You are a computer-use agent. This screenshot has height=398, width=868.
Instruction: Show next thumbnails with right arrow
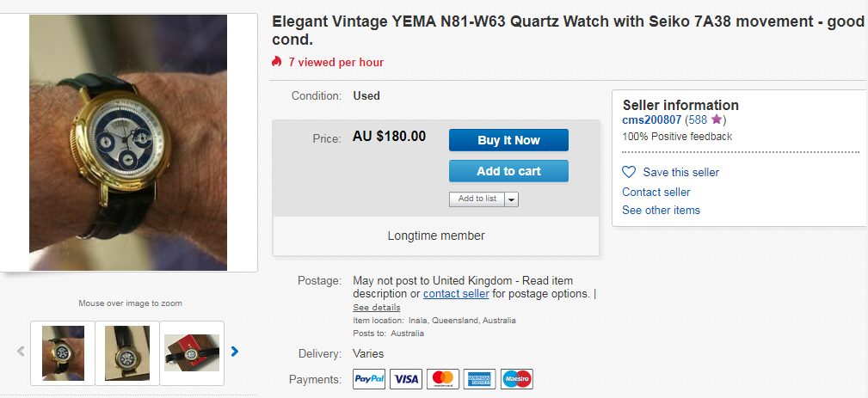[x=234, y=351]
